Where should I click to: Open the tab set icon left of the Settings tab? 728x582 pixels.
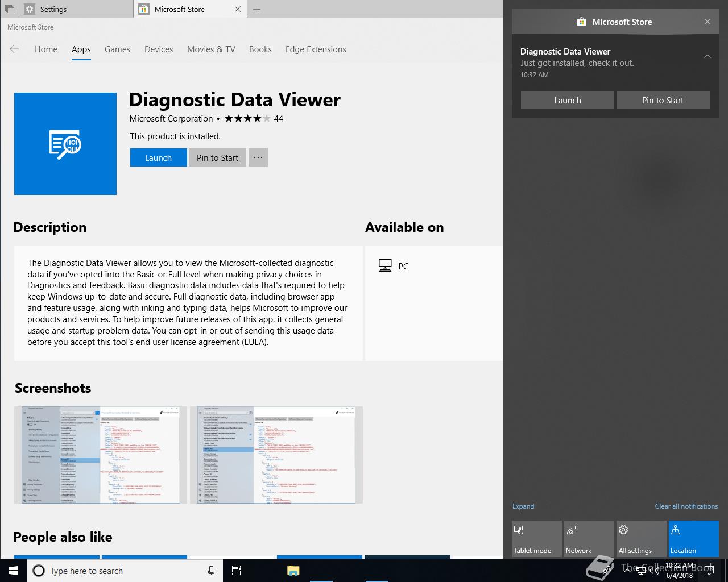point(9,9)
